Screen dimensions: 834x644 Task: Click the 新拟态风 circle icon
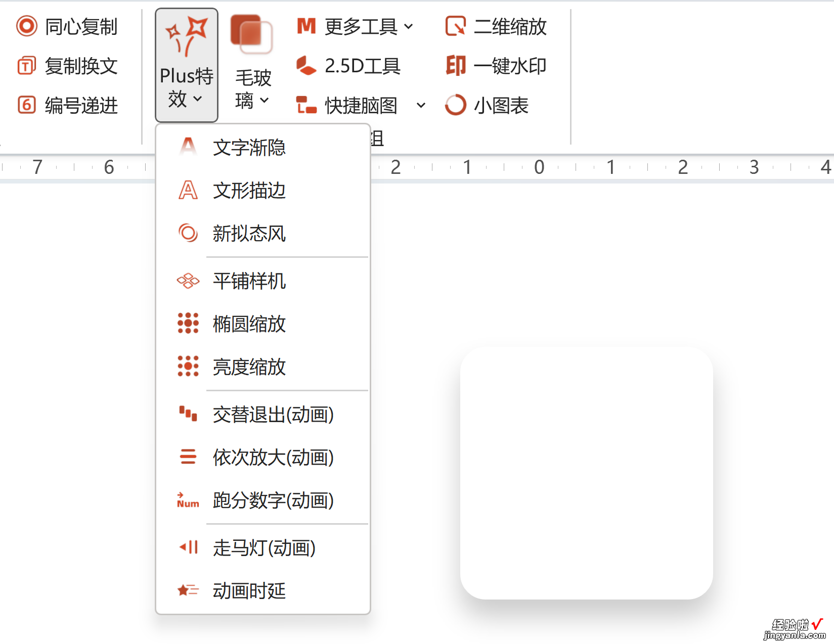(x=188, y=233)
